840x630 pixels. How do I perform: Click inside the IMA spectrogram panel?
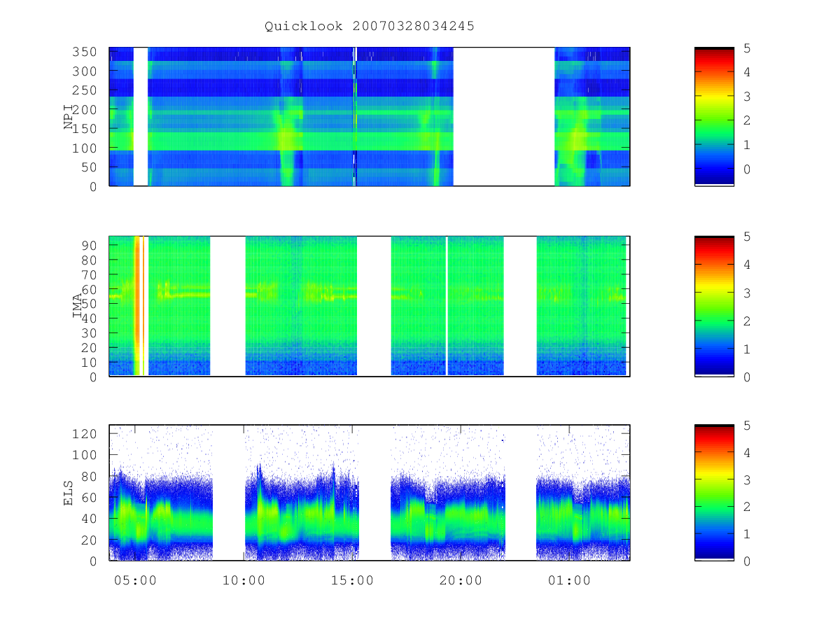370,306
